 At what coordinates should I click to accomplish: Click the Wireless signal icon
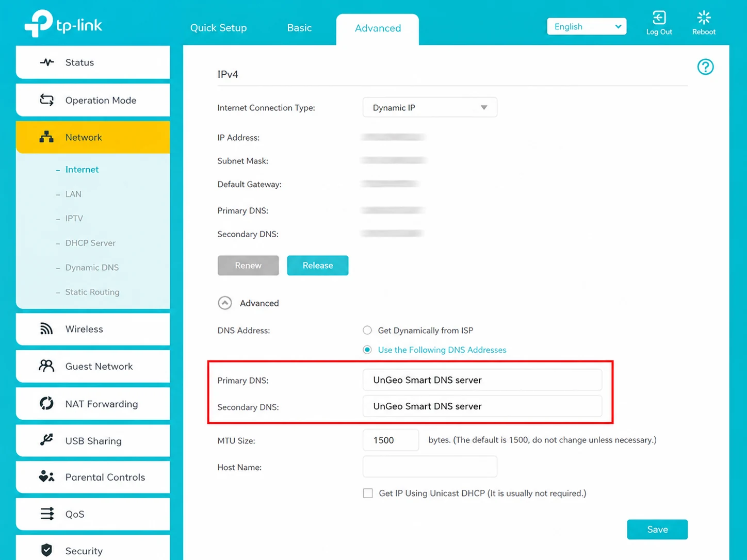click(x=46, y=329)
